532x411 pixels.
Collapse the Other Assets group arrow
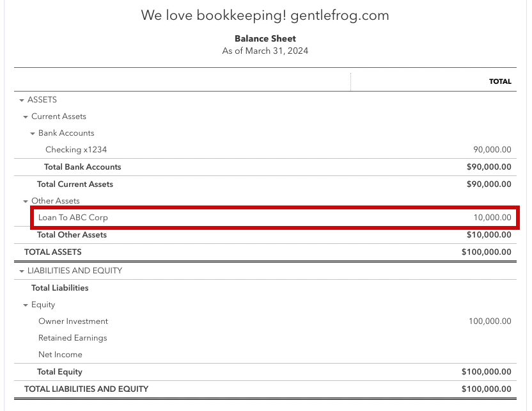26,202
